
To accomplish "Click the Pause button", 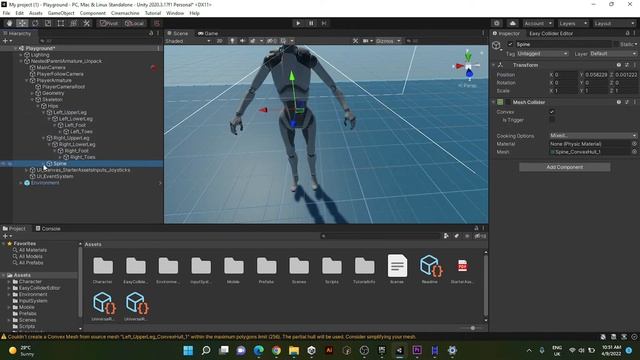I will point(311,23).
